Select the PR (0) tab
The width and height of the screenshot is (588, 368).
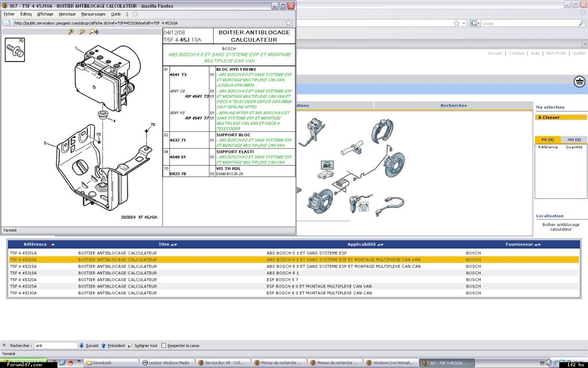pyautogui.click(x=547, y=140)
